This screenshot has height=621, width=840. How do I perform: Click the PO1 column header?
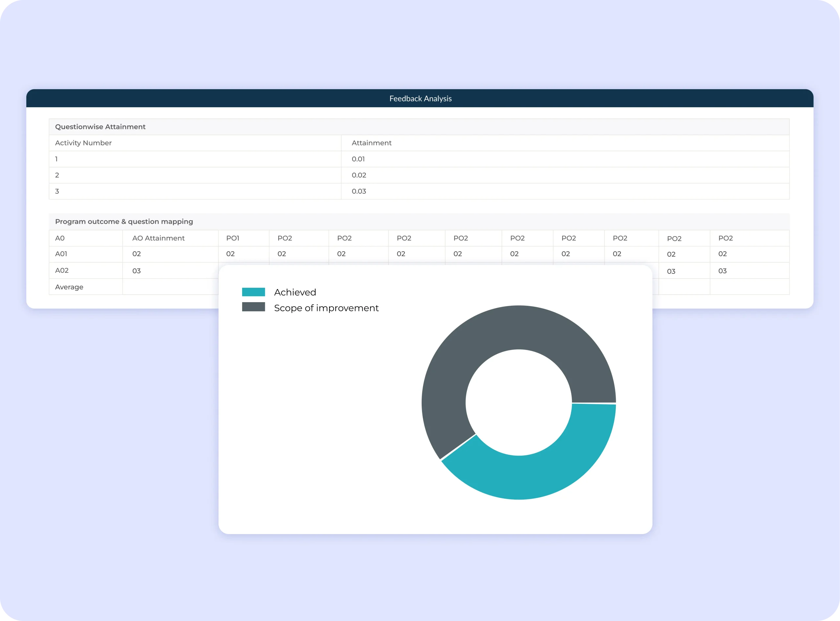[232, 238]
